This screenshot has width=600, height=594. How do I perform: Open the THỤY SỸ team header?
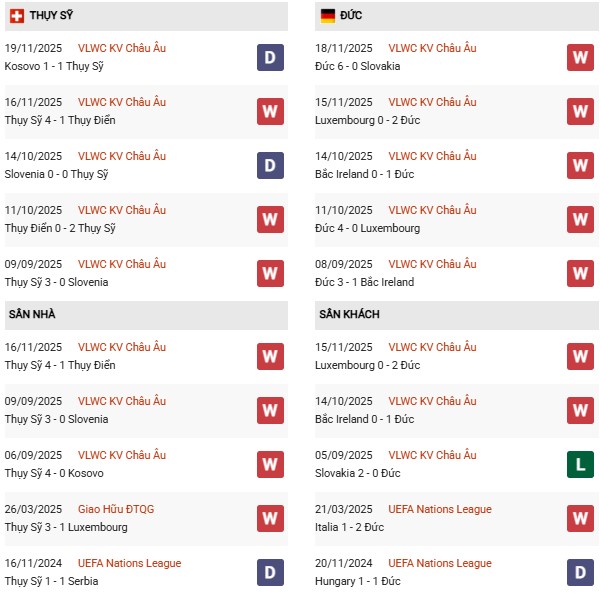pyautogui.click(x=51, y=16)
